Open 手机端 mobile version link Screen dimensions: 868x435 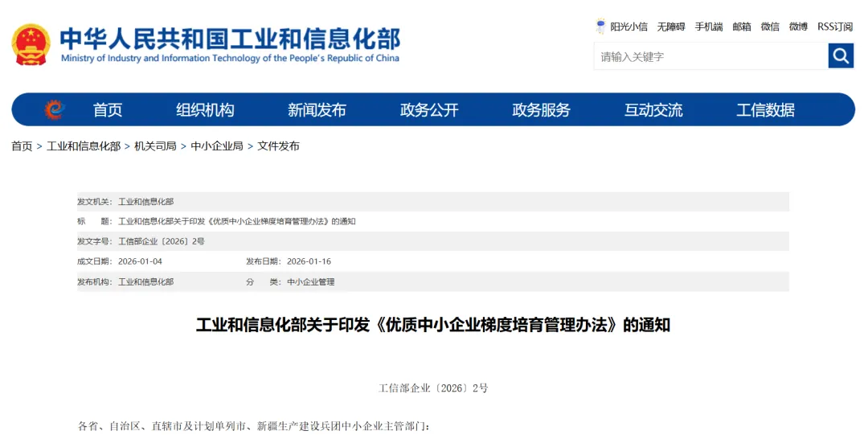pyautogui.click(x=709, y=27)
